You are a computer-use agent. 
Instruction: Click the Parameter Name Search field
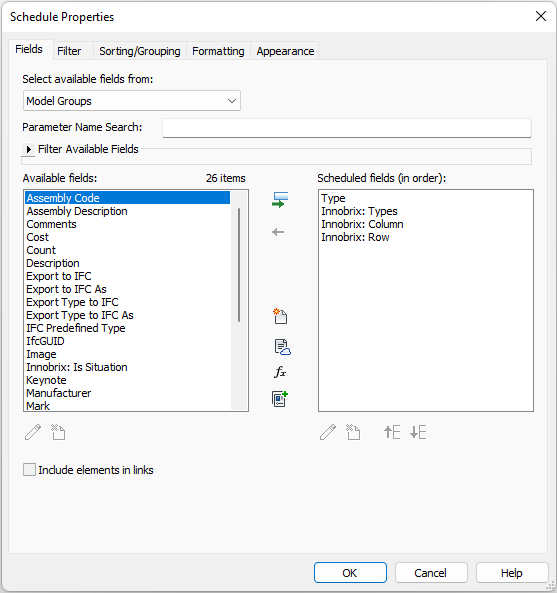347,128
